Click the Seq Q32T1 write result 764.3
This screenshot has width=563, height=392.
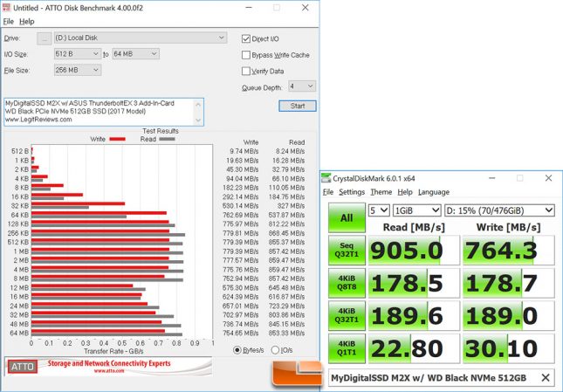pos(508,251)
